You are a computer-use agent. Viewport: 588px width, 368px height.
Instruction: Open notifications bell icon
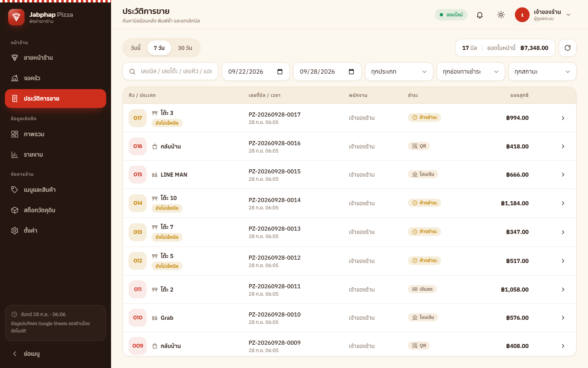coord(480,15)
